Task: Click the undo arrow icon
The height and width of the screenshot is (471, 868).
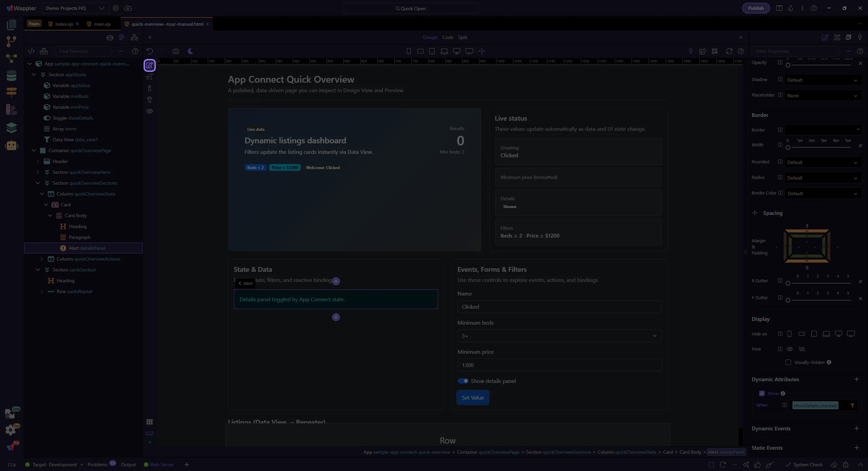Action: click(150, 51)
